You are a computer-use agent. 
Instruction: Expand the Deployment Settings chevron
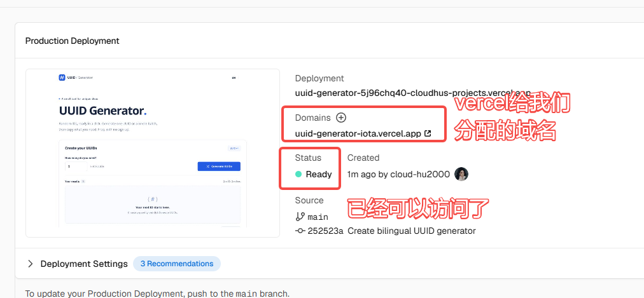[x=30, y=264]
